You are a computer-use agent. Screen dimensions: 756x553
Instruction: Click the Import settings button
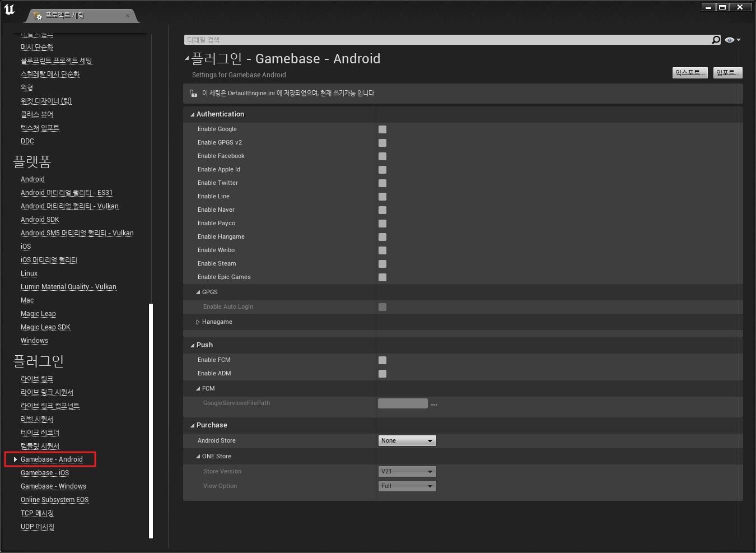tap(727, 73)
